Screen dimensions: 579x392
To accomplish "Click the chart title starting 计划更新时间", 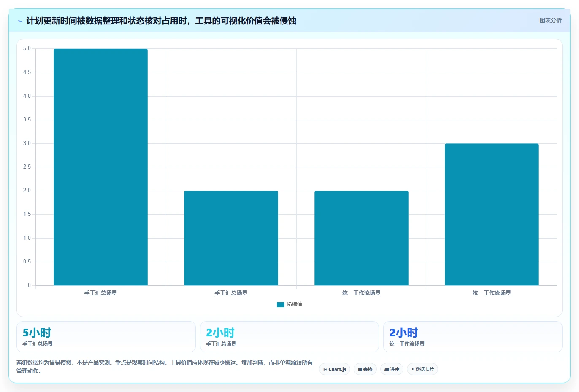I will 161,21.
